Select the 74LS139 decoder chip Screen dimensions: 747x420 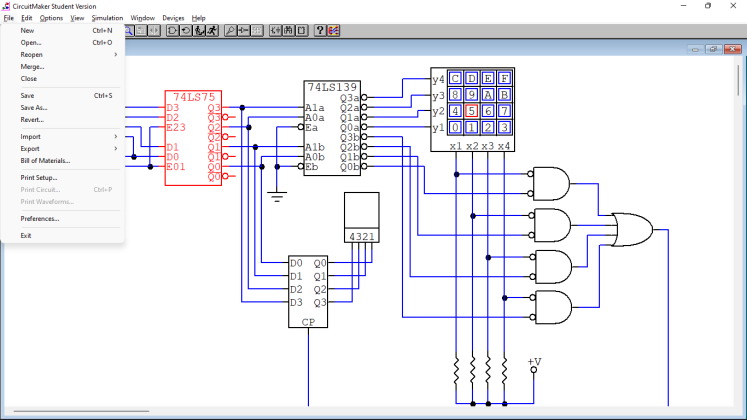click(x=332, y=128)
